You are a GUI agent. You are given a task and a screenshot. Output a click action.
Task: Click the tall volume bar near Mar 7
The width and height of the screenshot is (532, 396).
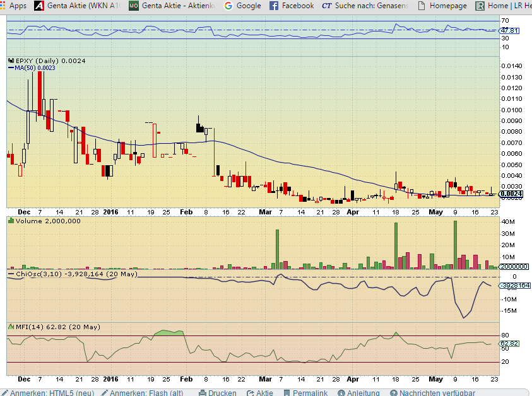[277, 249]
